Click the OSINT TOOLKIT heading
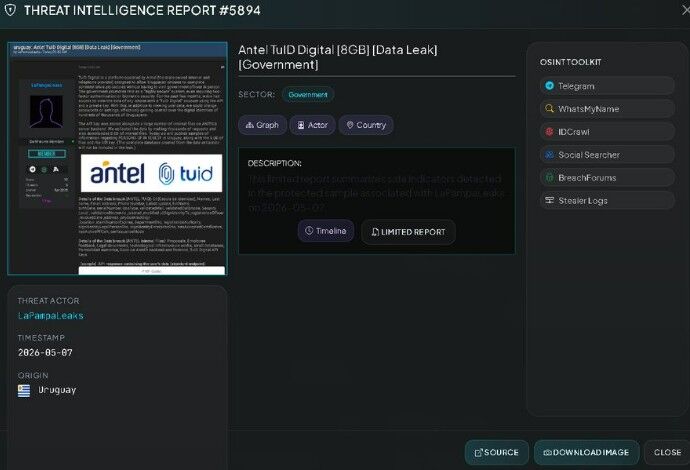This screenshot has height=470, width=690. [570, 62]
